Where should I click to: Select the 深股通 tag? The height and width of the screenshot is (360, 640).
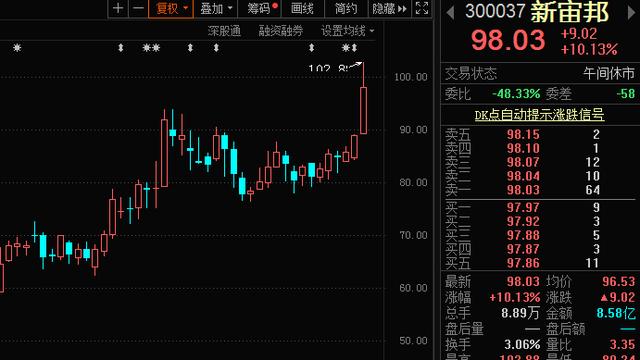[224, 31]
